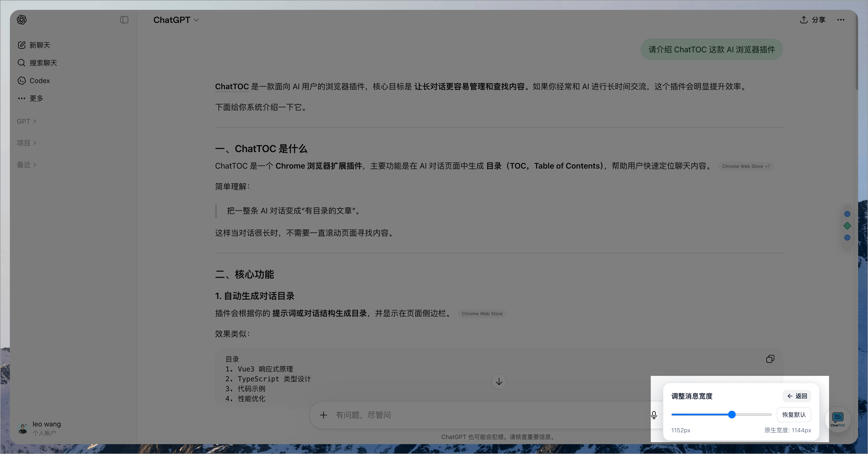Copy the code block with the copy icon
Viewport: 868px width, 454px height.
point(770,359)
